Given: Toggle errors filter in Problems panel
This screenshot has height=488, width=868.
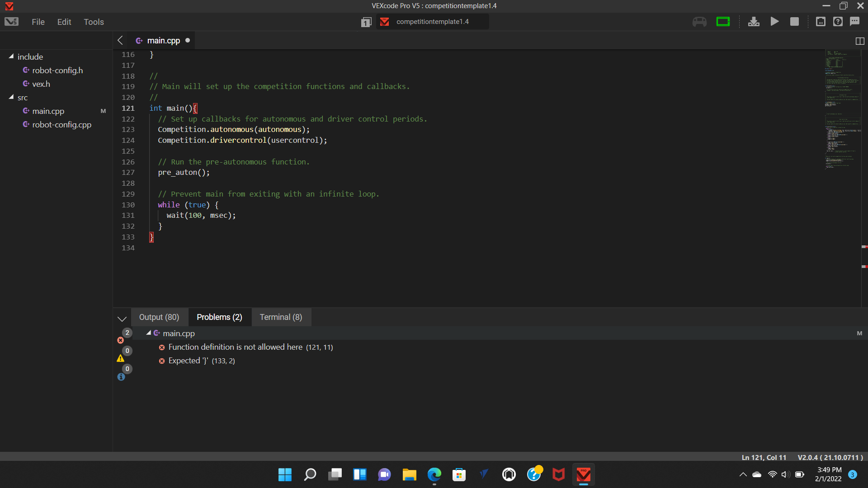Looking at the screenshot, I should click(x=121, y=340).
